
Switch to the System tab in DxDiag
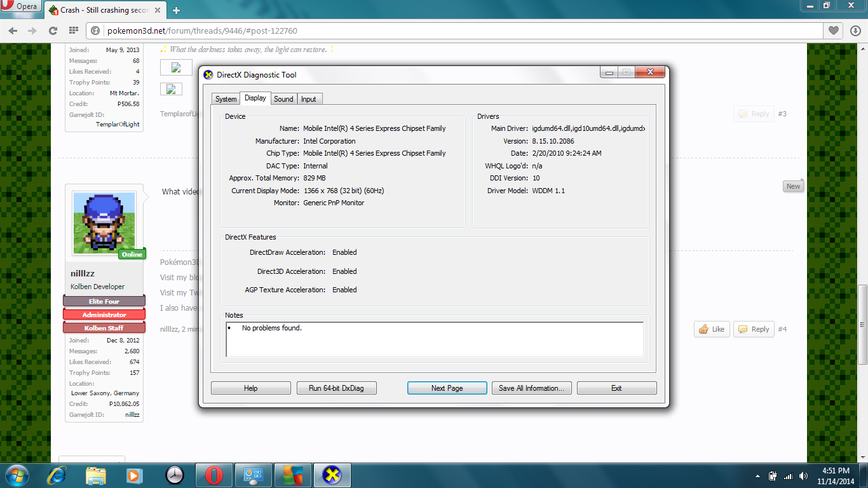(226, 99)
